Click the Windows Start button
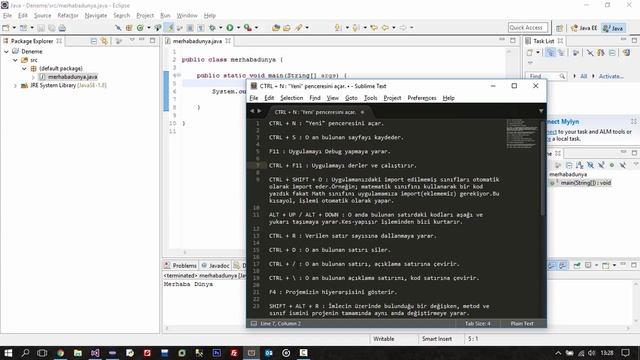The image size is (640, 360). pyautogui.click(x=8, y=353)
